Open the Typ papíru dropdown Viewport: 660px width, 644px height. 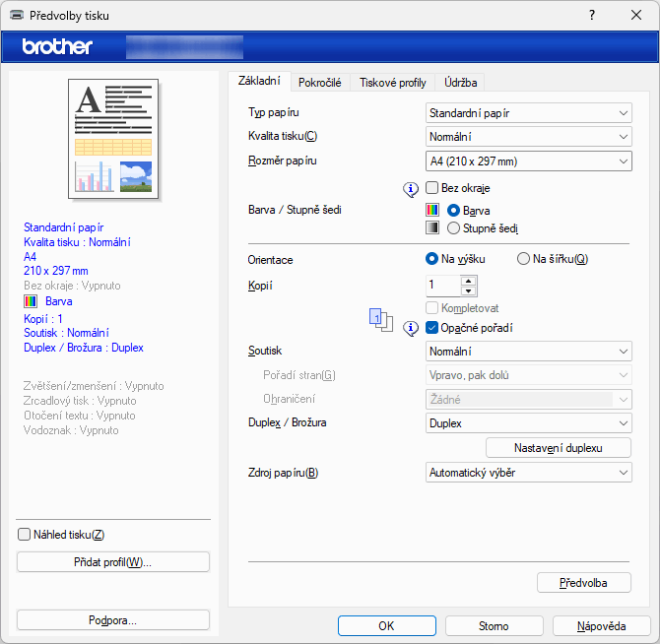528,112
